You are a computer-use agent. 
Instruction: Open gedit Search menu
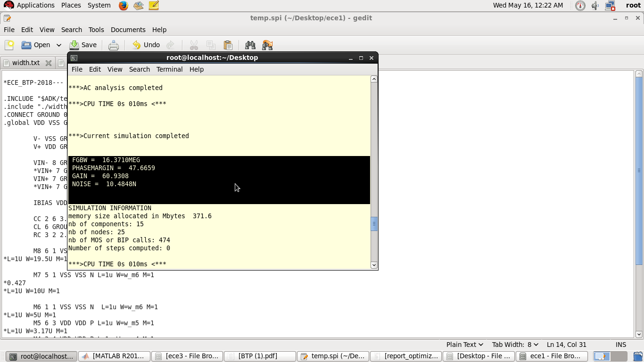tap(71, 29)
